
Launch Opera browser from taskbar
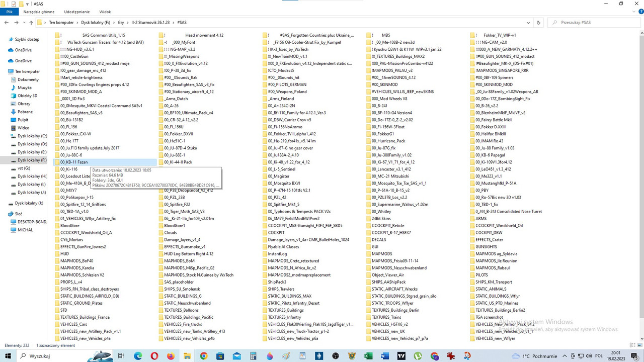point(154,355)
